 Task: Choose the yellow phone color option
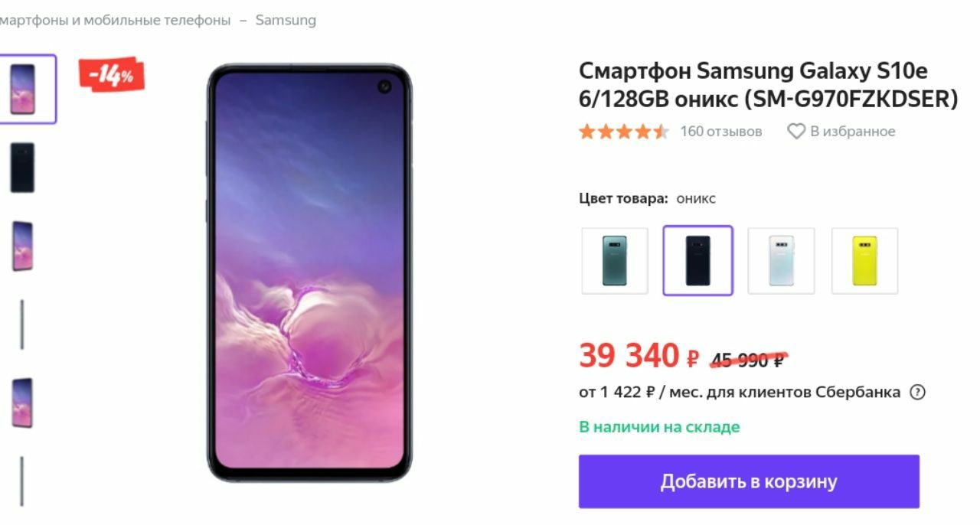(865, 261)
